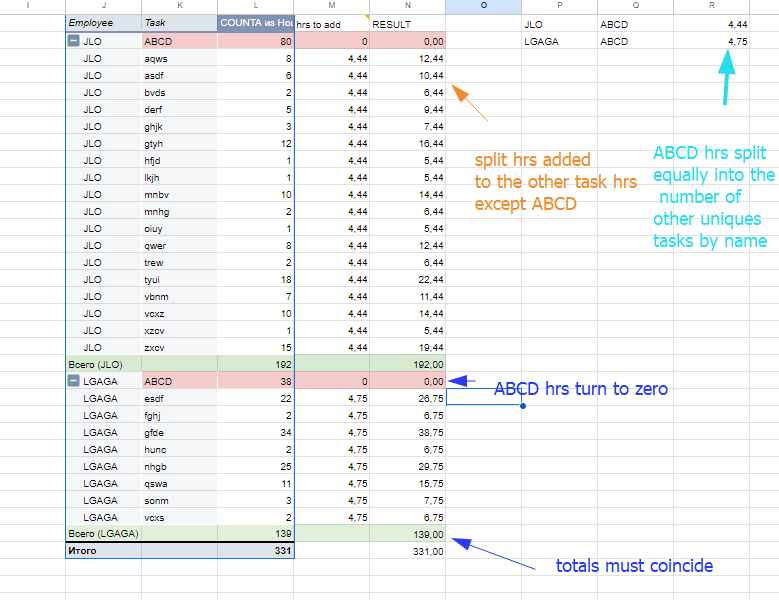Image resolution: width=779 pixels, height=600 pixels.
Task: Click the active selected cell in column O
Action: tap(483, 397)
